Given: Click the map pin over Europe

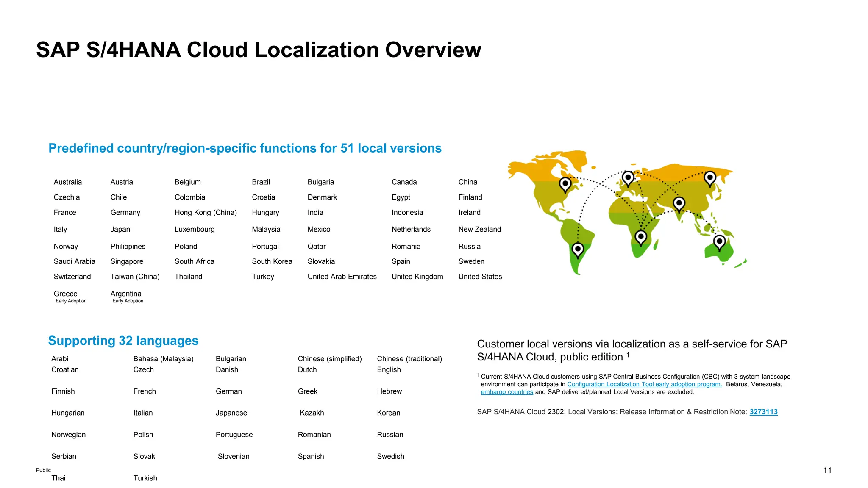Looking at the screenshot, I should click(628, 179).
